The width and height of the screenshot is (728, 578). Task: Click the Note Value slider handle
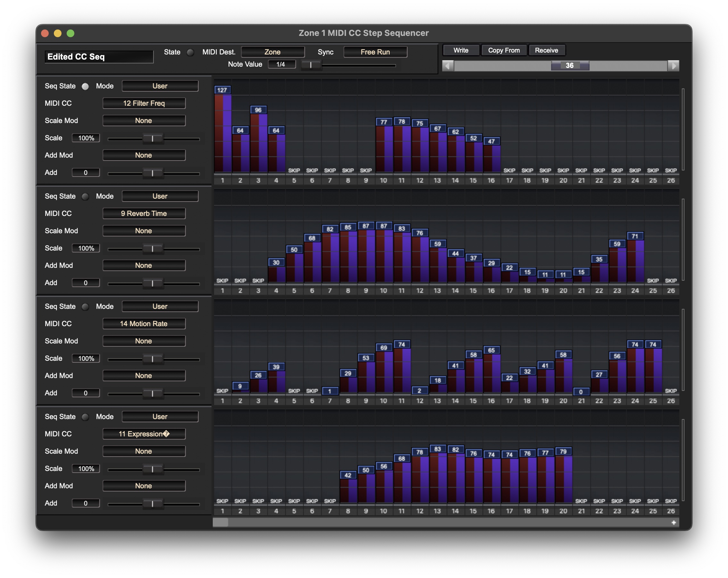(x=310, y=65)
